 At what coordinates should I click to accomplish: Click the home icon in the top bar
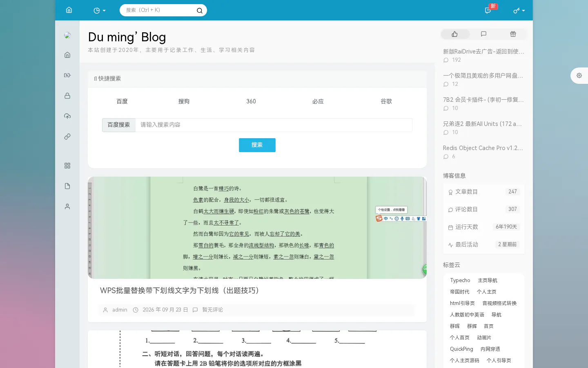tap(69, 10)
